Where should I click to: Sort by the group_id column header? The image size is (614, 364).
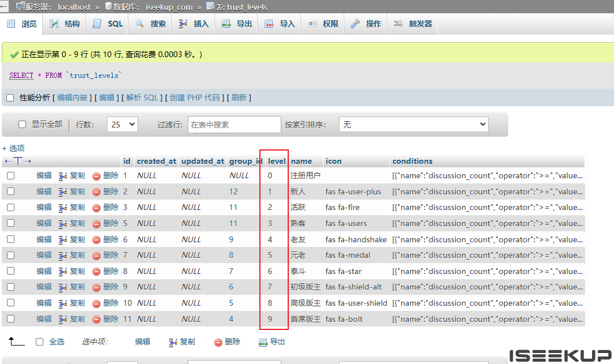pyautogui.click(x=245, y=161)
